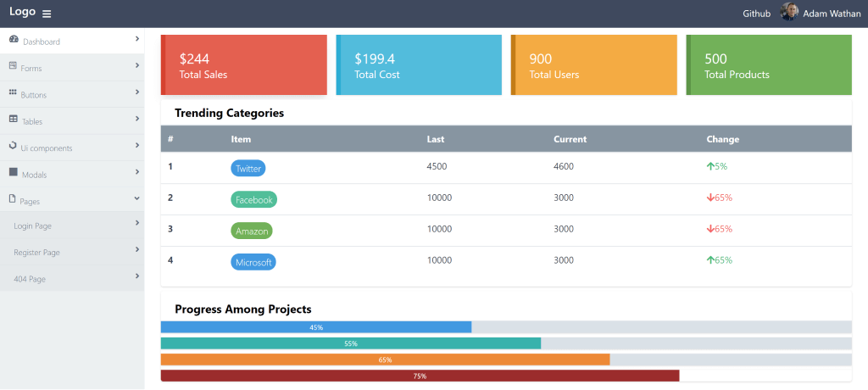Viewport: 868px width, 390px height.
Task: Click the Buttons grid icon in sidebar
Action: [x=14, y=92]
